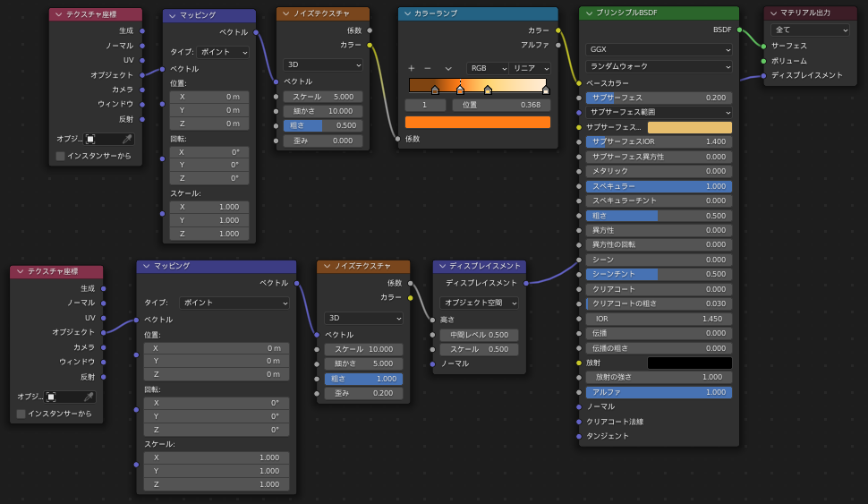
Task: Click the 生成 output socket of the lower テクスチャ座標
Action: pyautogui.click(x=104, y=288)
